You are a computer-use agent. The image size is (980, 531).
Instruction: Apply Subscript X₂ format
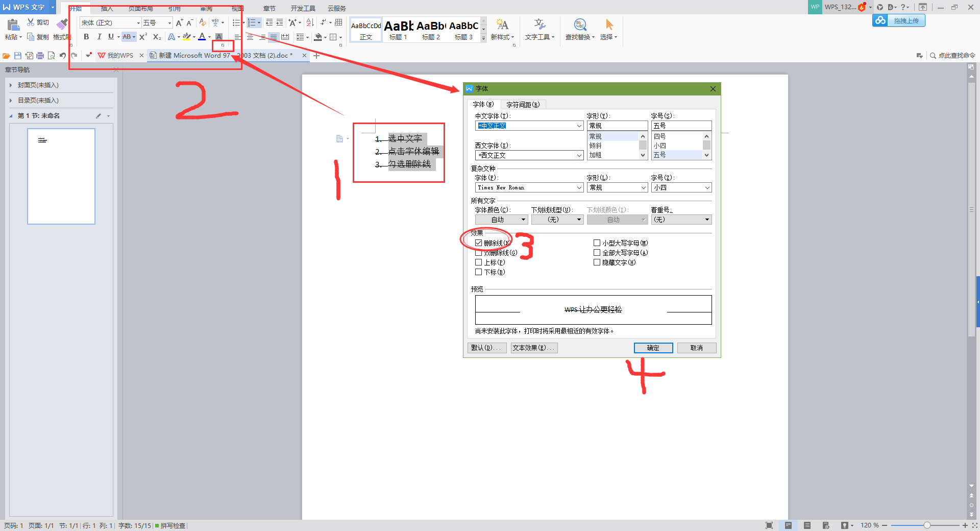[x=157, y=37]
